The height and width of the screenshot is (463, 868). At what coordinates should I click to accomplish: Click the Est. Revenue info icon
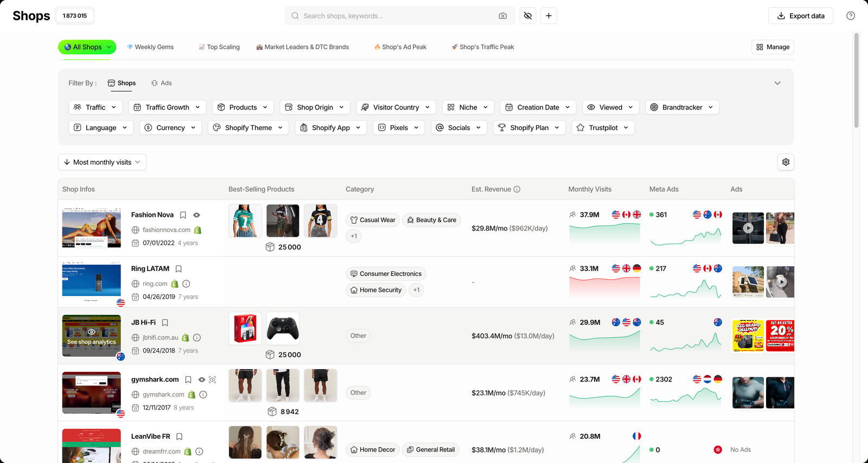[516, 189]
